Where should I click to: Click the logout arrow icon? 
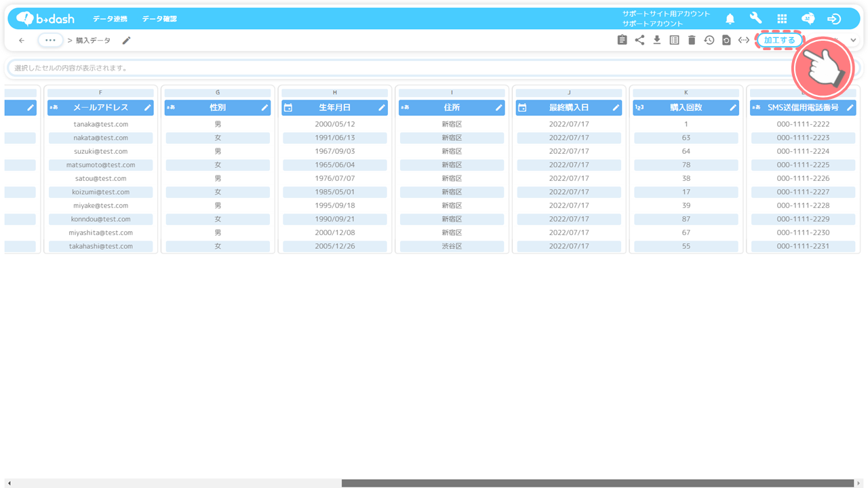coord(834,19)
